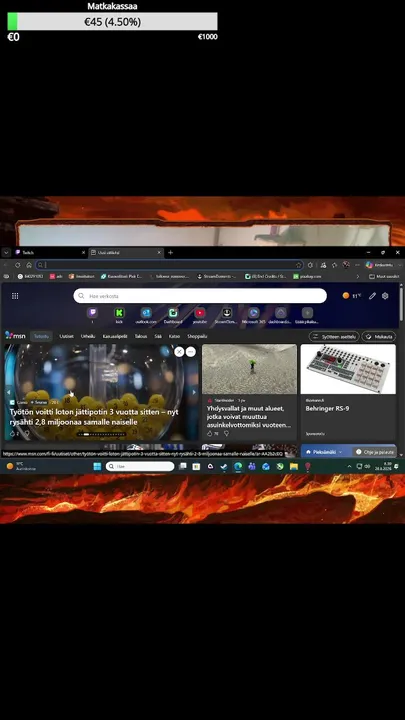
Task: Open the apps grid icon on new tab page
Action: (15, 296)
